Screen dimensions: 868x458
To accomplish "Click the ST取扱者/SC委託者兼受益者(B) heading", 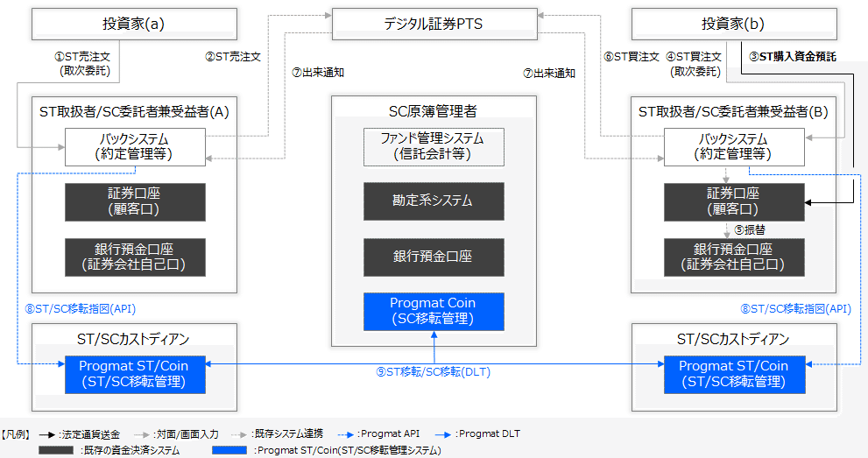I will 733,112.
